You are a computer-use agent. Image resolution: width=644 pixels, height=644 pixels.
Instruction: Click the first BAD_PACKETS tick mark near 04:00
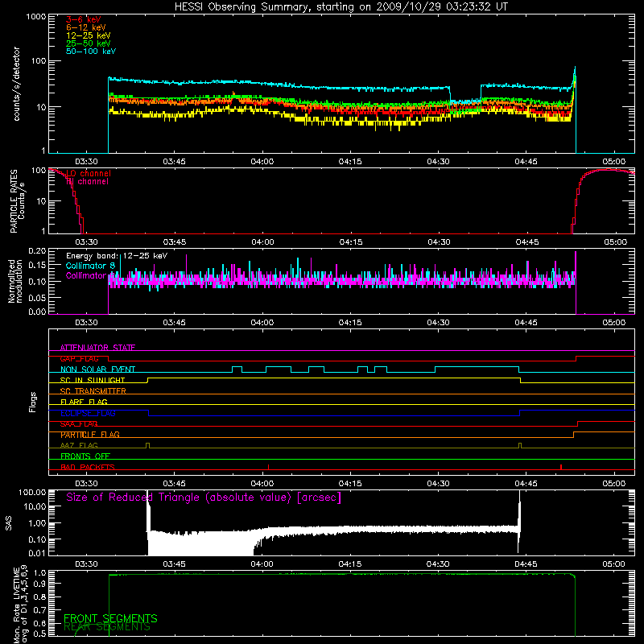[x=269, y=467]
